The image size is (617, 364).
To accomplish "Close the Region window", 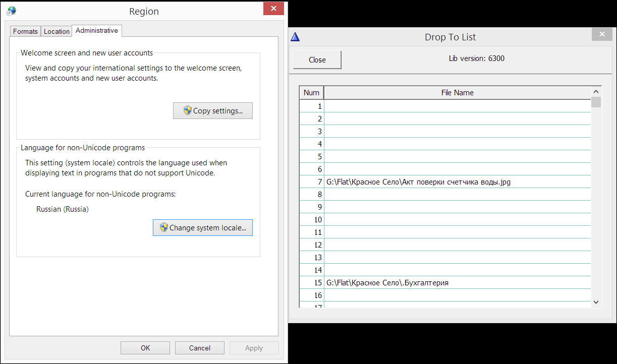I will click(273, 9).
